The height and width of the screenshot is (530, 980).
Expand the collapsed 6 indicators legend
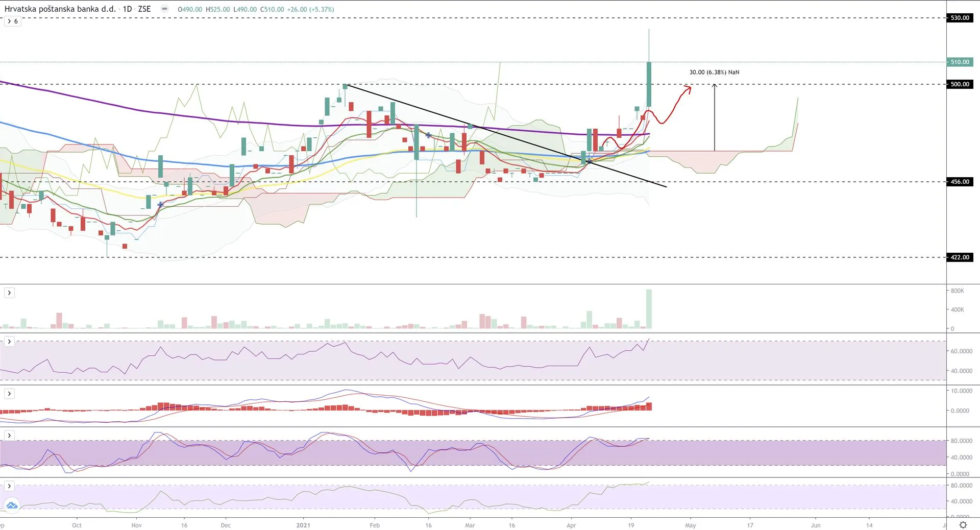point(12,21)
